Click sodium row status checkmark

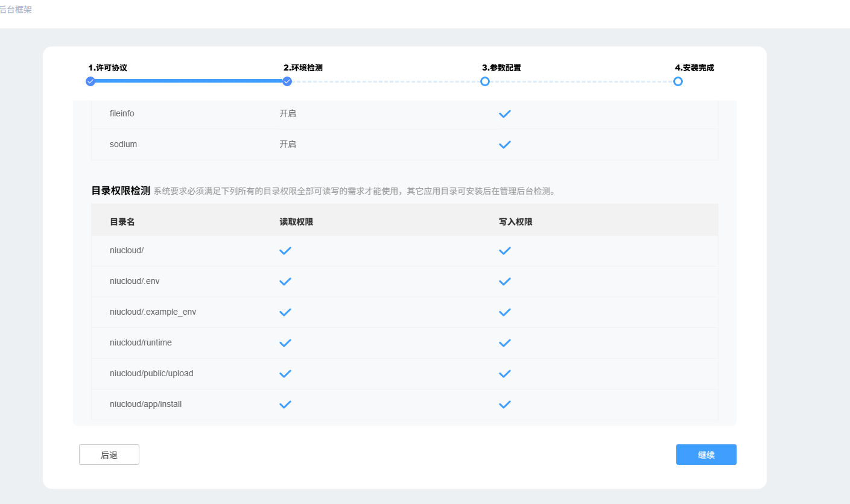click(x=505, y=144)
